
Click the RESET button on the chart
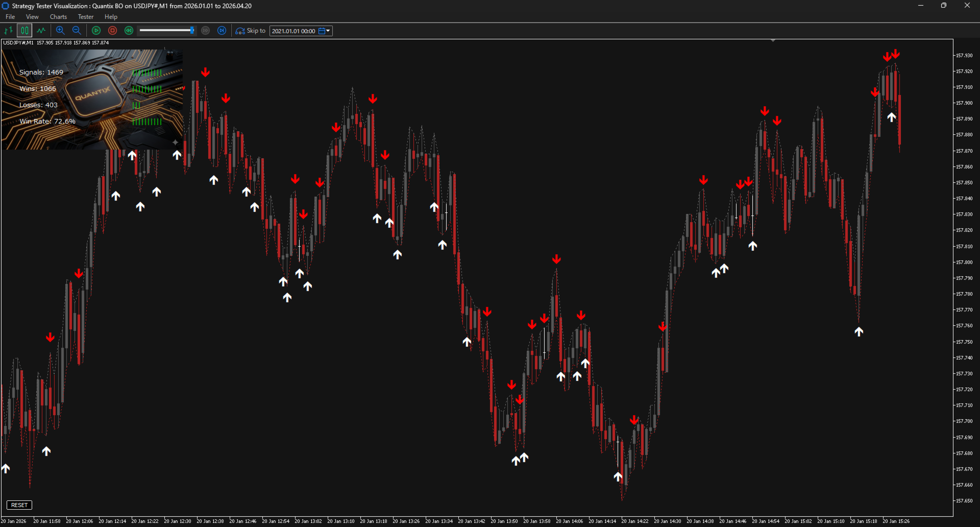point(19,505)
